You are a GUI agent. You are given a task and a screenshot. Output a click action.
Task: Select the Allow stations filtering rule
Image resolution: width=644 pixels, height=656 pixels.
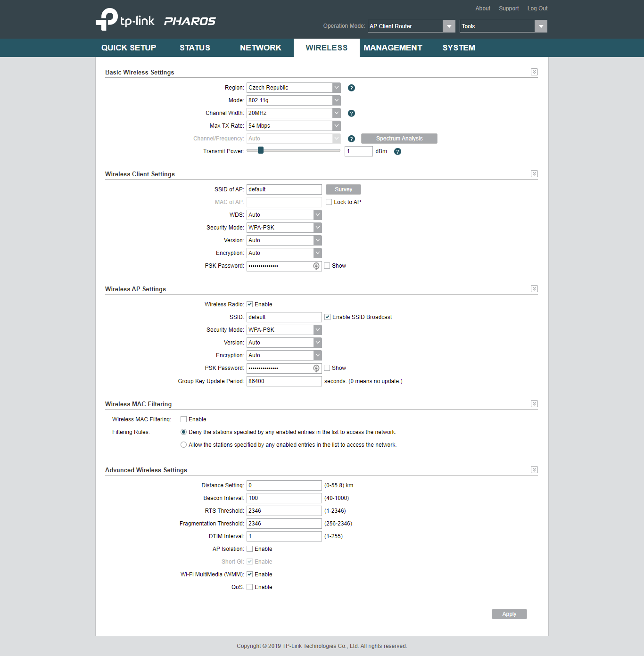(184, 445)
